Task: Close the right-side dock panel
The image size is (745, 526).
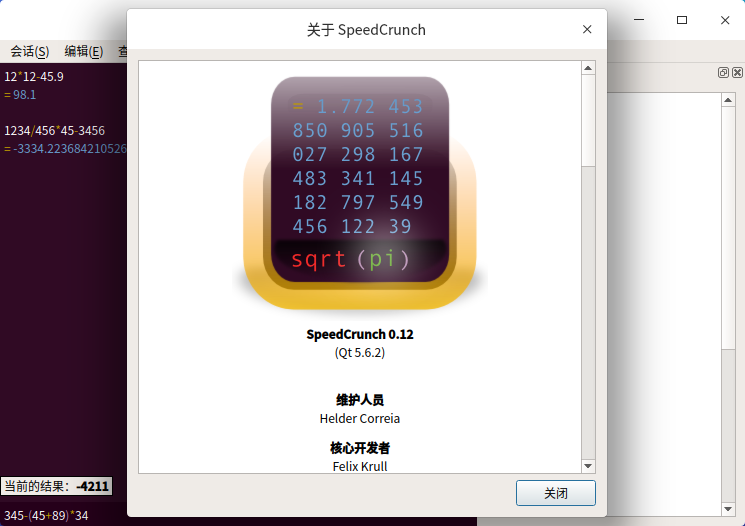Action: tap(737, 73)
